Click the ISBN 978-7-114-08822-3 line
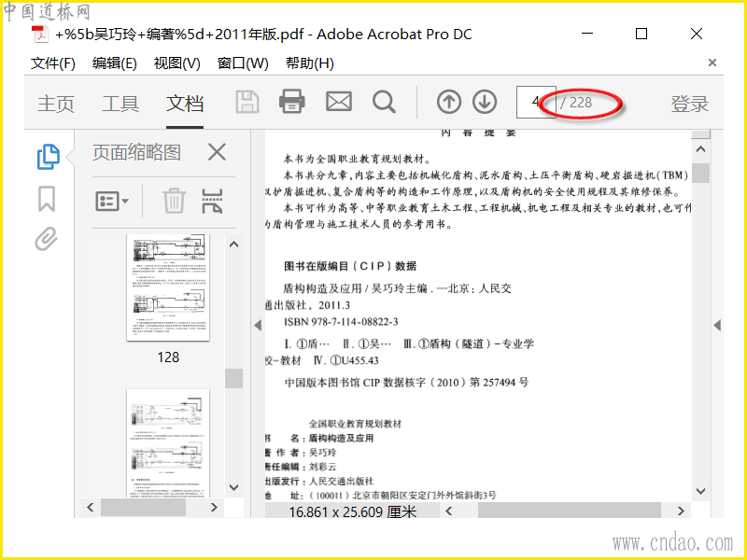 (x=341, y=322)
